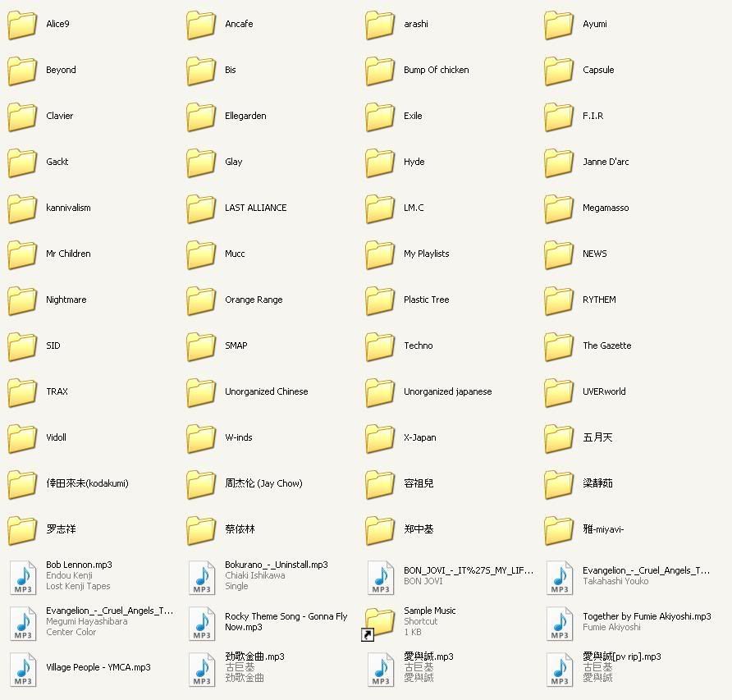Select the Hyde folder name
Image resolution: width=732 pixels, height=700 pixels.
coord(414,162)
